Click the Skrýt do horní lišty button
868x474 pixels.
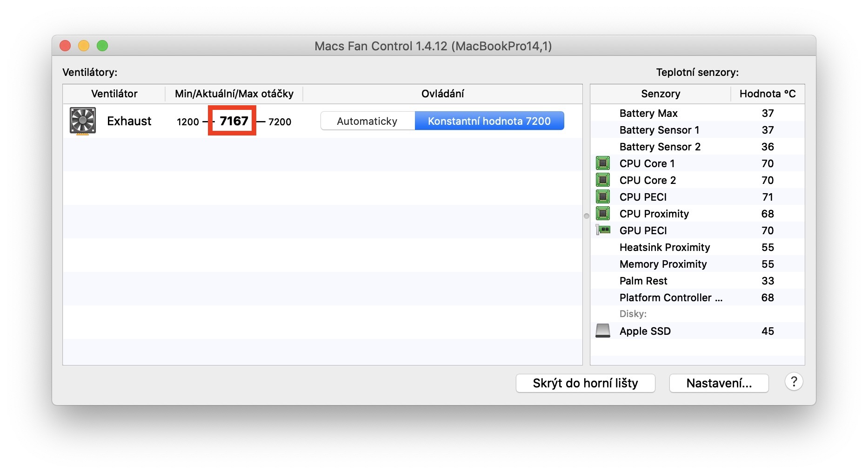point(585,383)
